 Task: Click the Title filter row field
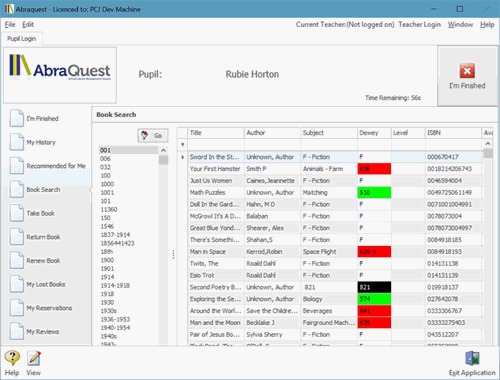[216, 145]
